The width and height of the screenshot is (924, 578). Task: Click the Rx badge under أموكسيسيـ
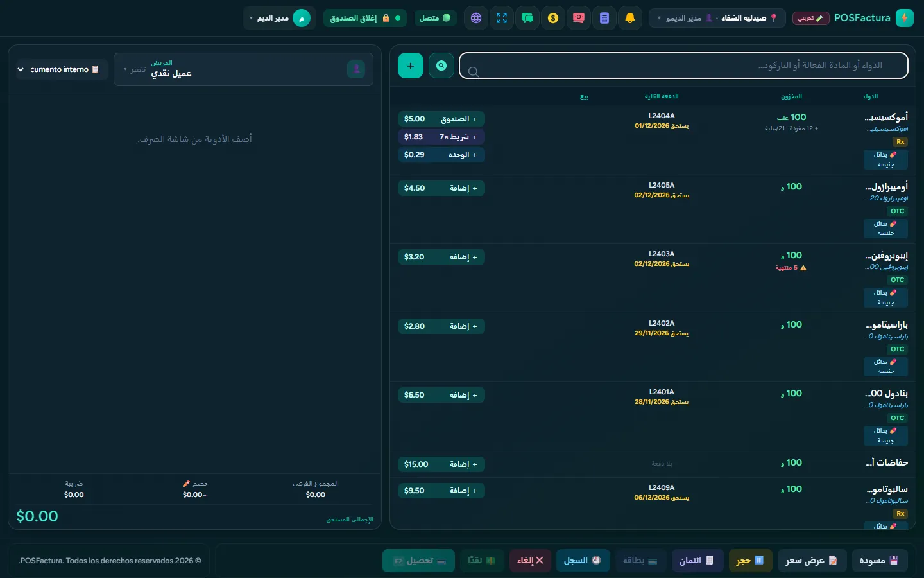900,142
